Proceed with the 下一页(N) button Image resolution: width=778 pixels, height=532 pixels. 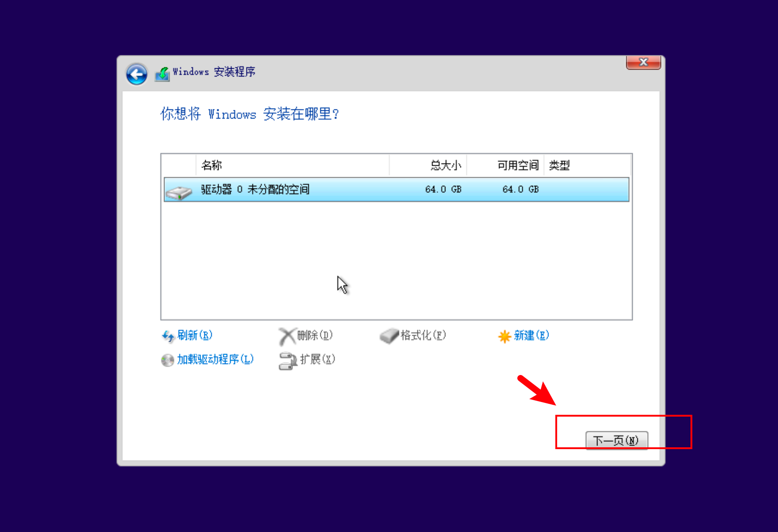tap(617, 440)
